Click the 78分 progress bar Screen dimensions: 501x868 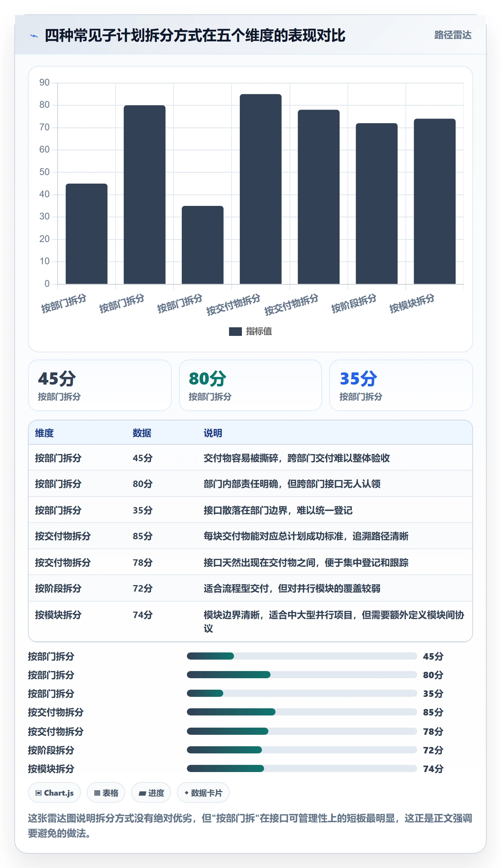pos(302,731)
